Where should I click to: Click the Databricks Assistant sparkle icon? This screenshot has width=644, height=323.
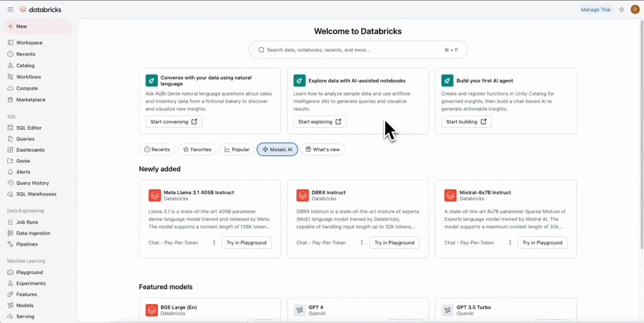pos(622,9)
